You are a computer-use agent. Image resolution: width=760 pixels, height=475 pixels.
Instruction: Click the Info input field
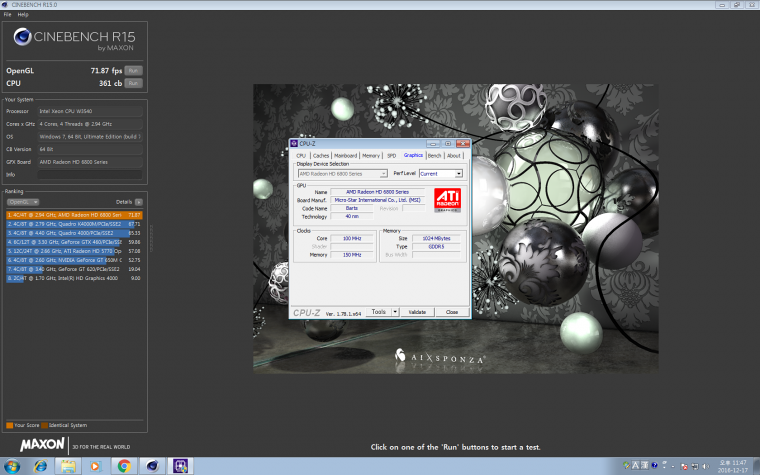(90, 174)
